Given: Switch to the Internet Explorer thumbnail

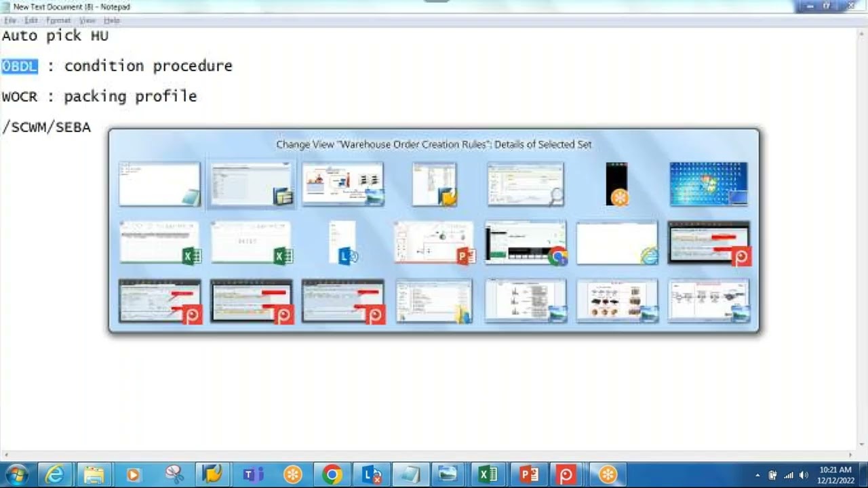Looking at the screenshot, I should point(617,243).
